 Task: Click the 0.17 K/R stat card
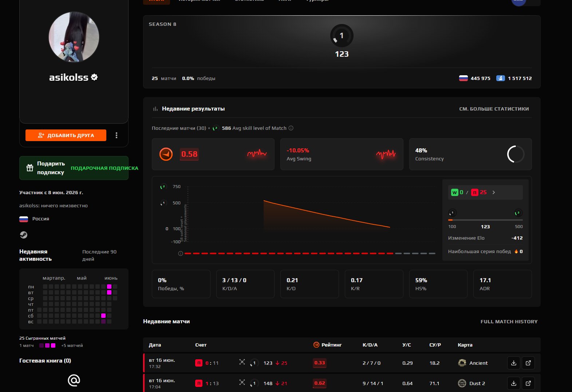[x=374, y=284]
